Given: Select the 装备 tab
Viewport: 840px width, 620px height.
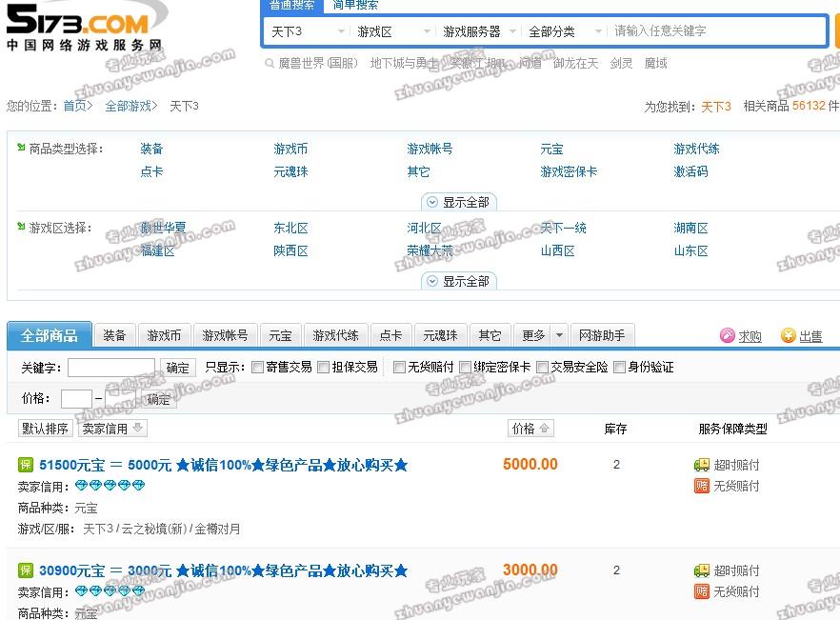Looking at the screenshot, I should (114, 335).
